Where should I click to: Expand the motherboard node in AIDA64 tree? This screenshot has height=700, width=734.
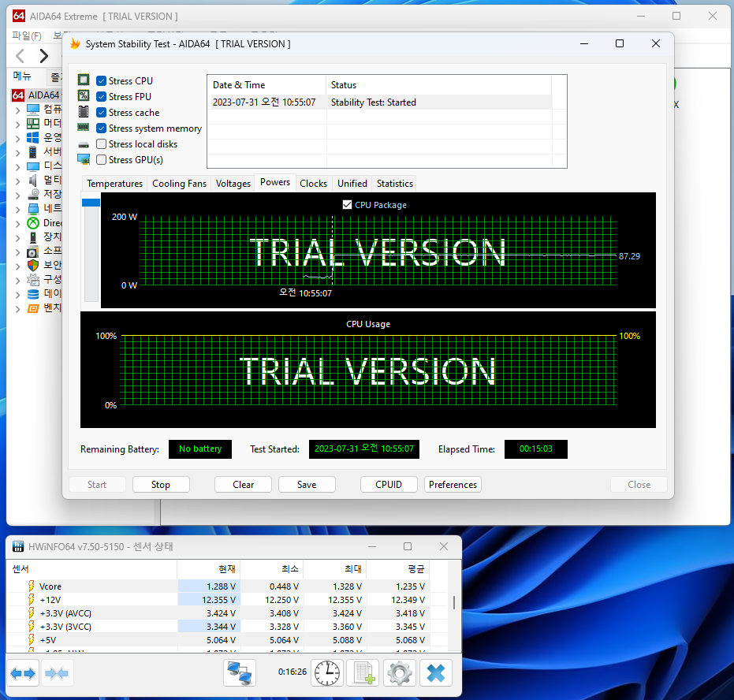coord(17,124)
